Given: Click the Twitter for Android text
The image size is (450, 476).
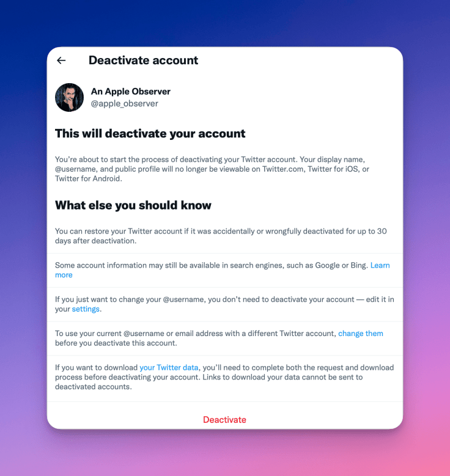Looking at the screenshot, I should 87,178.
